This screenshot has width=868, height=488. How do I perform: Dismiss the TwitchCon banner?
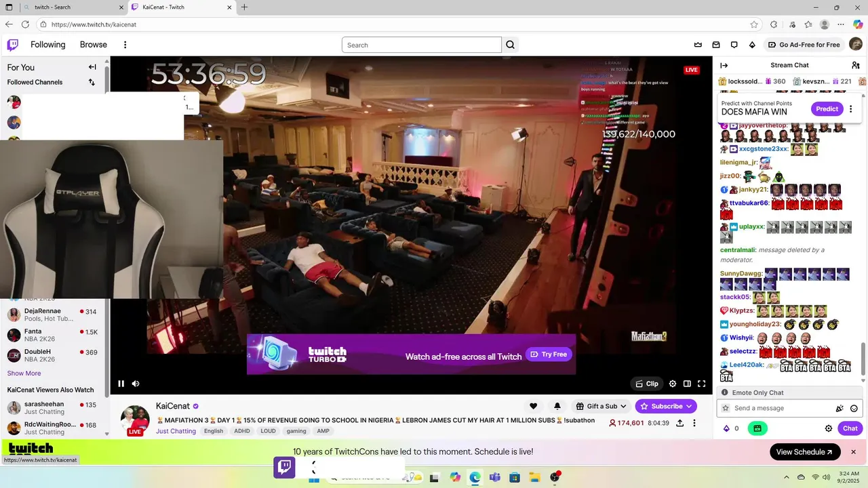pyautogui.click(x=854, y=452)
